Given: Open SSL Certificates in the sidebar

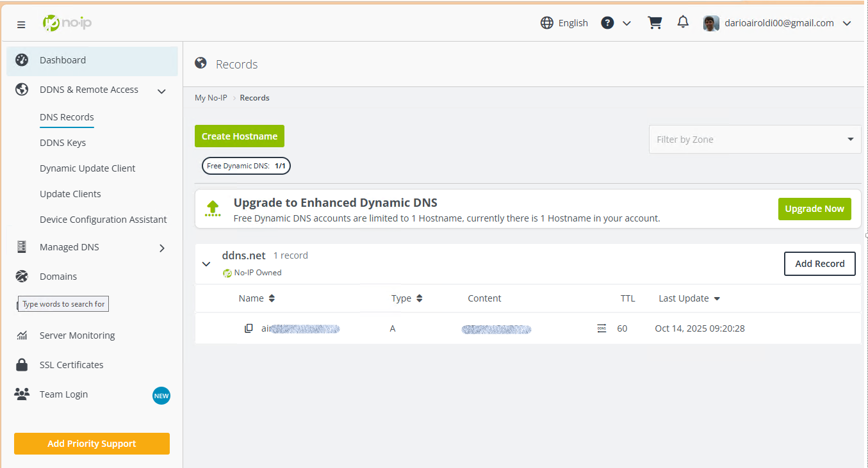Looking at the screenshot, I should (71, 365).
